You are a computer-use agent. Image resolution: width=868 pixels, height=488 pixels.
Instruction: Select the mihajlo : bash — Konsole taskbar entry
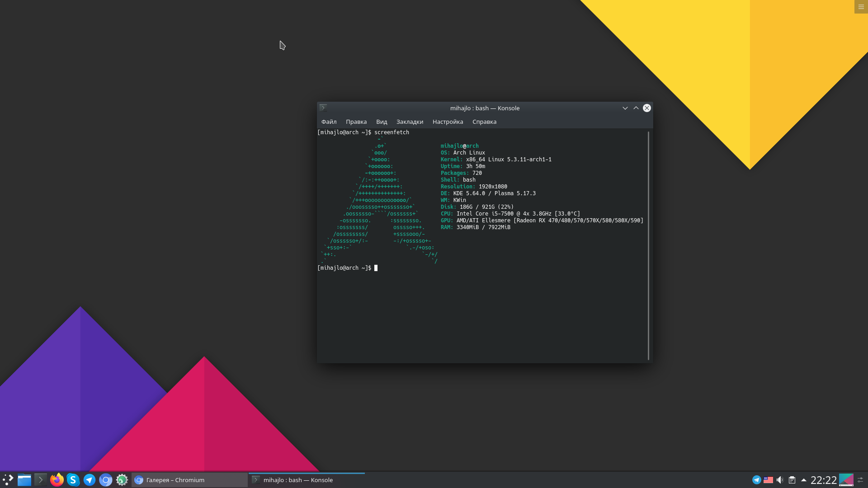tap(307, 480)
